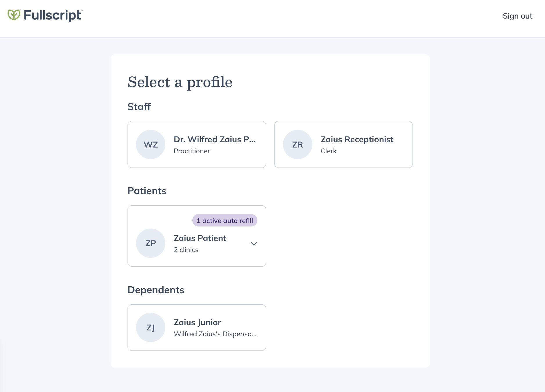This screenshot has width=545, height=392.
Task: Click the Fullscript leaf logo icon
Action: tap(14, 15)
